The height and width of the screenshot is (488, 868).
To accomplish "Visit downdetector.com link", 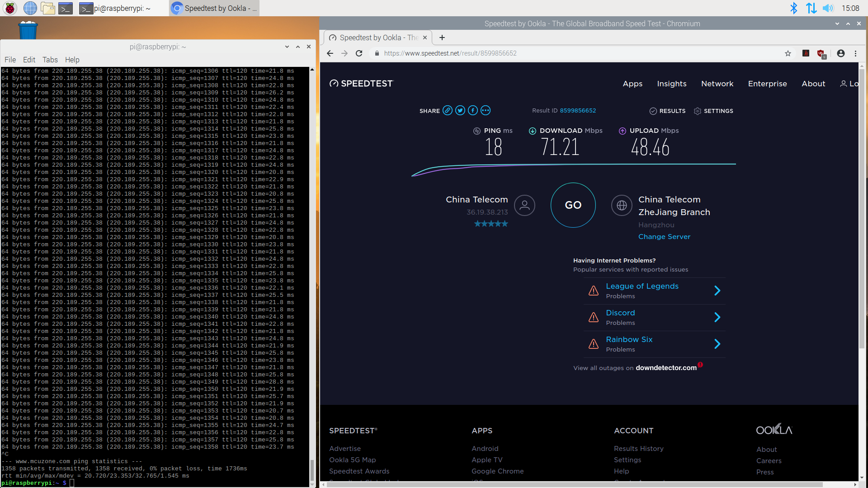I will [666, 368].
